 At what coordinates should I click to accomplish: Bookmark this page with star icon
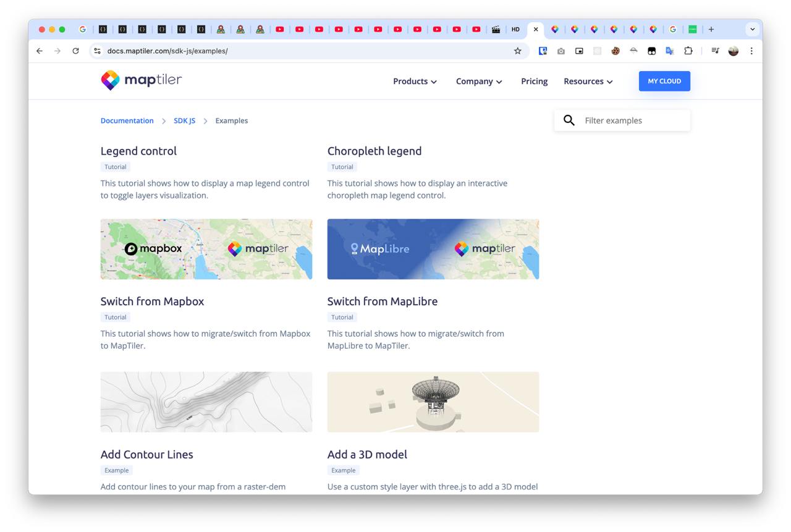(x=518, y=51)
